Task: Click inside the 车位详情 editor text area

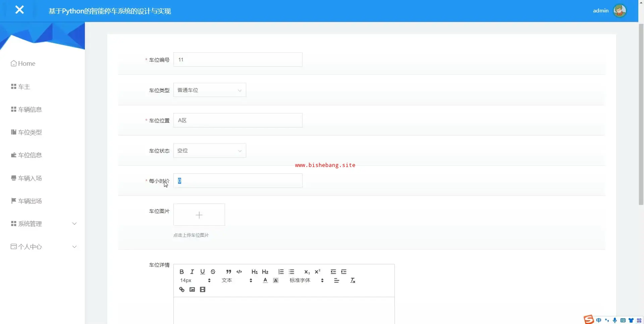Action: [284, 310]
